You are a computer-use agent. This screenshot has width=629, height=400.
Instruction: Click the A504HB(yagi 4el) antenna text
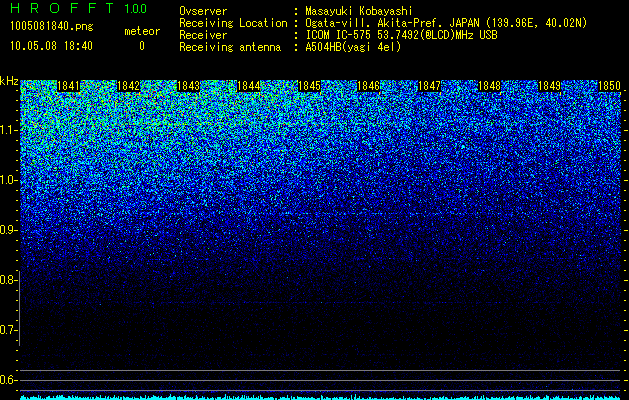pos(353,47)
